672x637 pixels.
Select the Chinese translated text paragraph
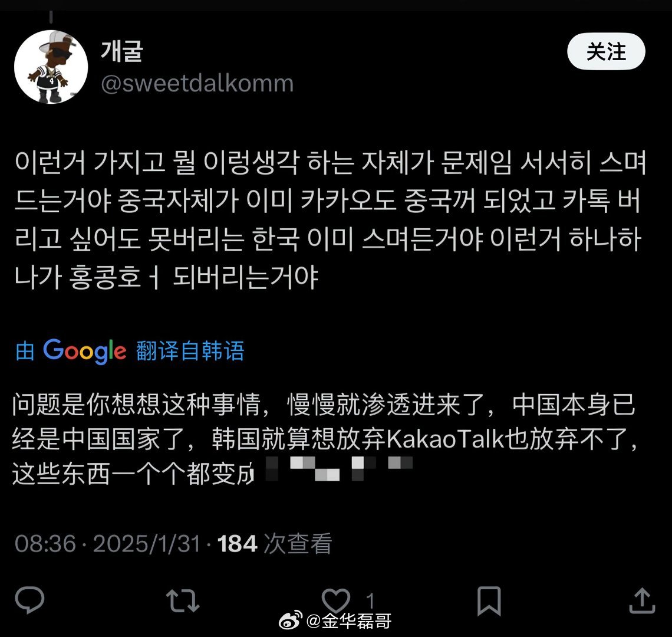324,439
